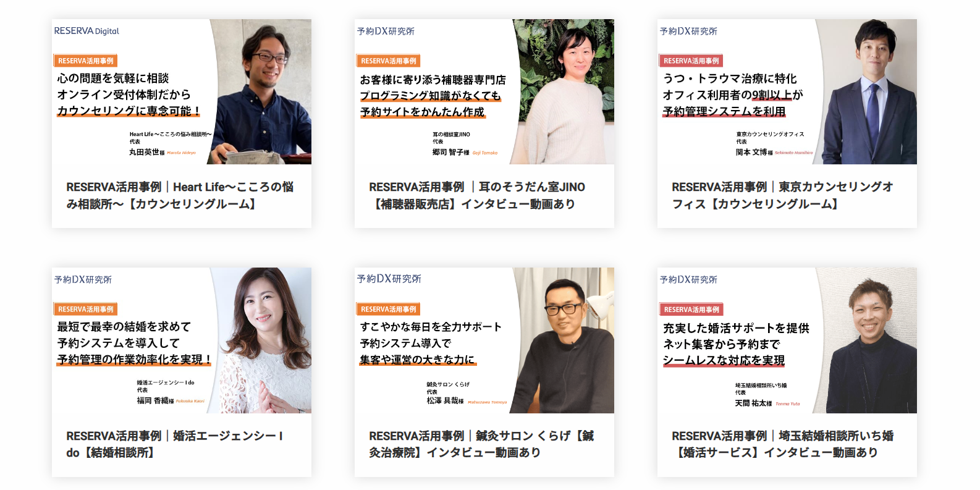
Task: Click 予約DX研究所 logo on the 東京カウンセリングオフィス card
Action: pyautogui.click(x=688, y=31)
